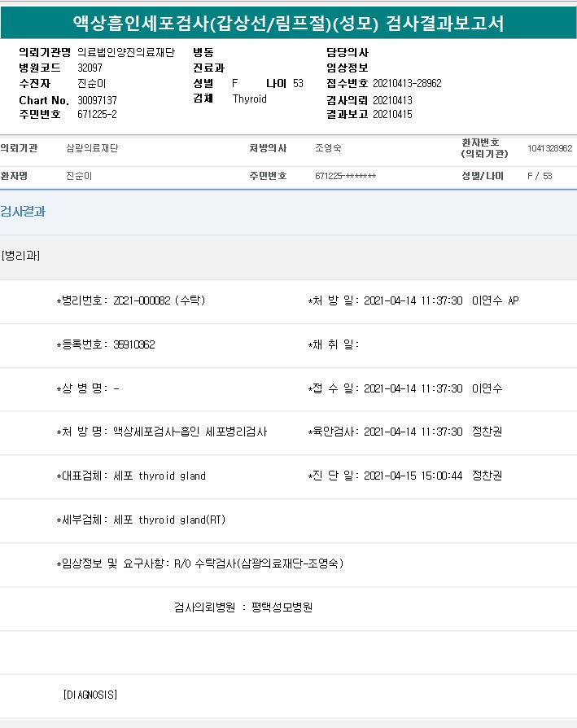
Task: Select the masked 주민번호 671225-*******
Action: pos(345,176)
